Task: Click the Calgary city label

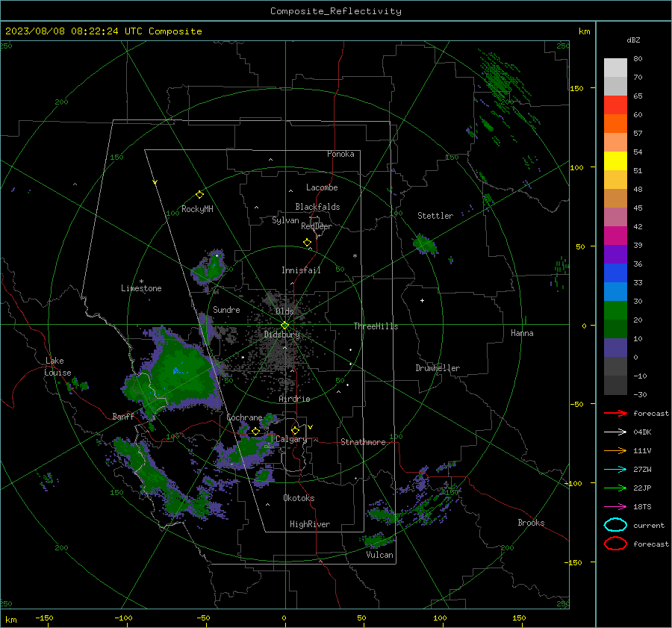Action: (x=291, y=439)
